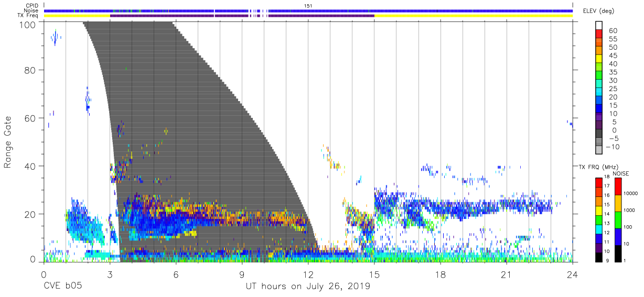Click the 'NOISE' legend title above colorbar
644x297 pixels.
[620, 173]
